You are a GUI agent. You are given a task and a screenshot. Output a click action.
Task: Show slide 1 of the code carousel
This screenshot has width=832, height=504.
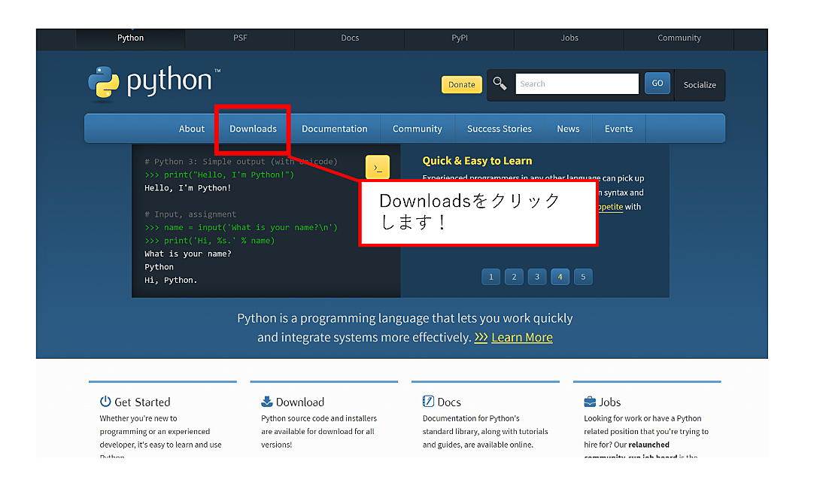pyautogui.click(x=490, y=277)
